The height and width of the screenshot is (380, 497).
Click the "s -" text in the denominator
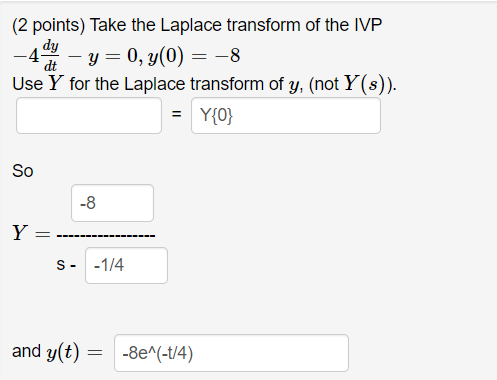pyautogui.click(x=66, y=265)
